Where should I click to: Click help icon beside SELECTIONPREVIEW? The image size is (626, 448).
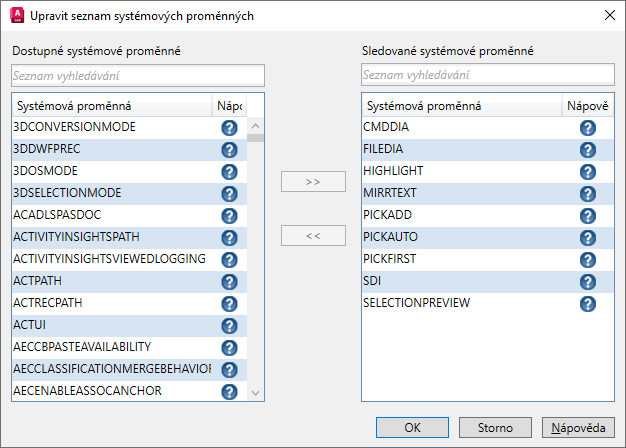(588, 303)
